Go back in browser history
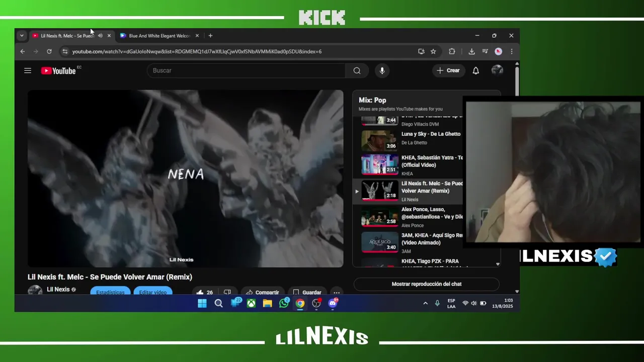This screenshot has width=644, height=362. click(x=22, y=51)
